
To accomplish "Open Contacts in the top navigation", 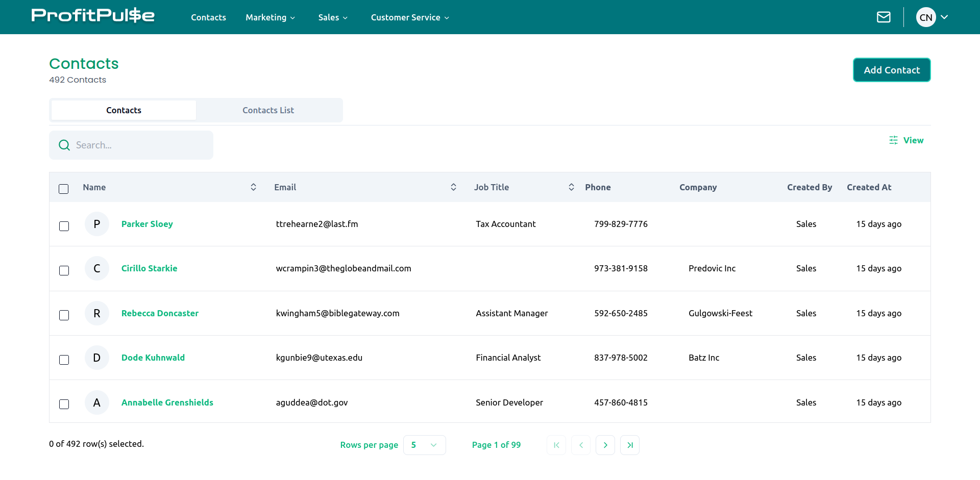I will 208,17.
